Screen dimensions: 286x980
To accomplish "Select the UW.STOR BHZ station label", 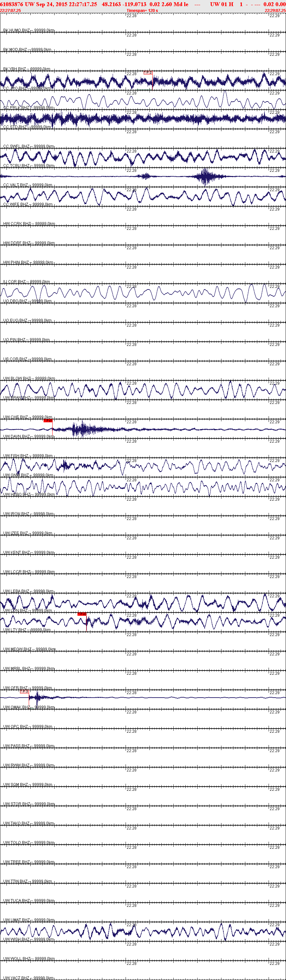I will (29, 804).
